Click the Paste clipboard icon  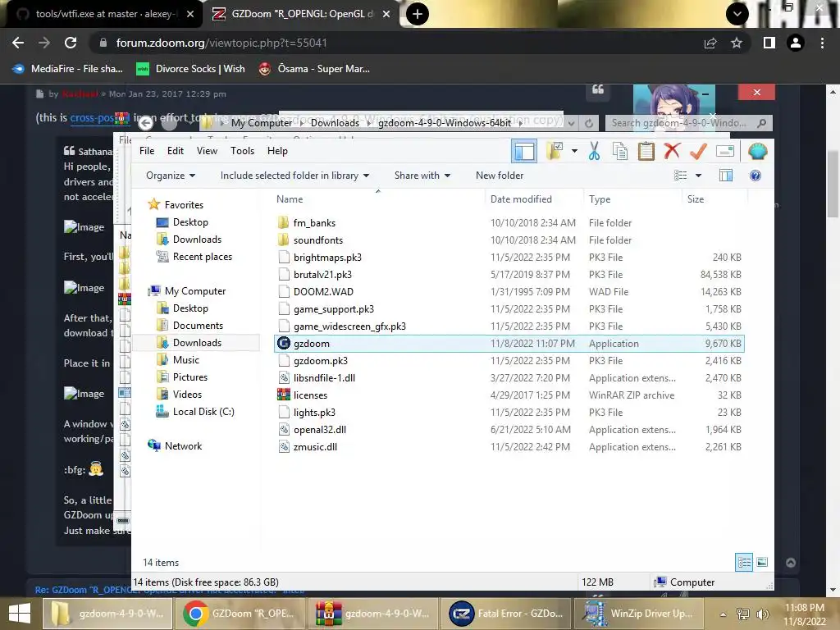click(x=646, y=152)
